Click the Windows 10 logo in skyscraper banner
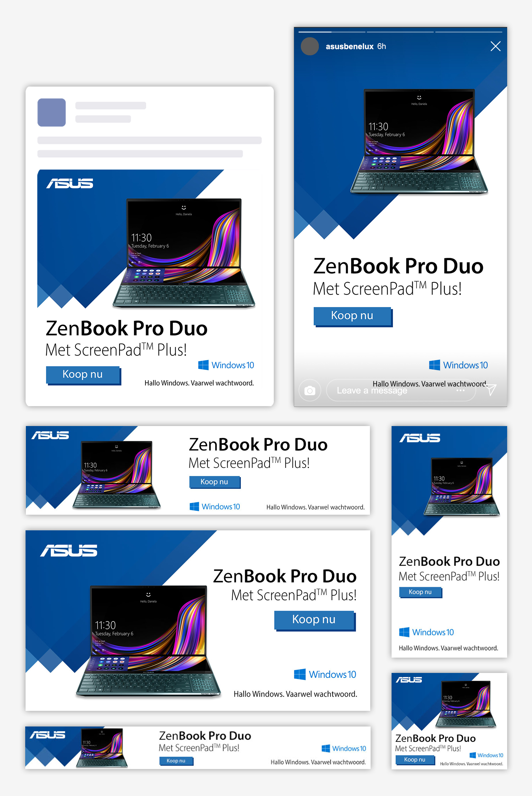The width and height of the screenshot is (532, 796). click(426, 632)
